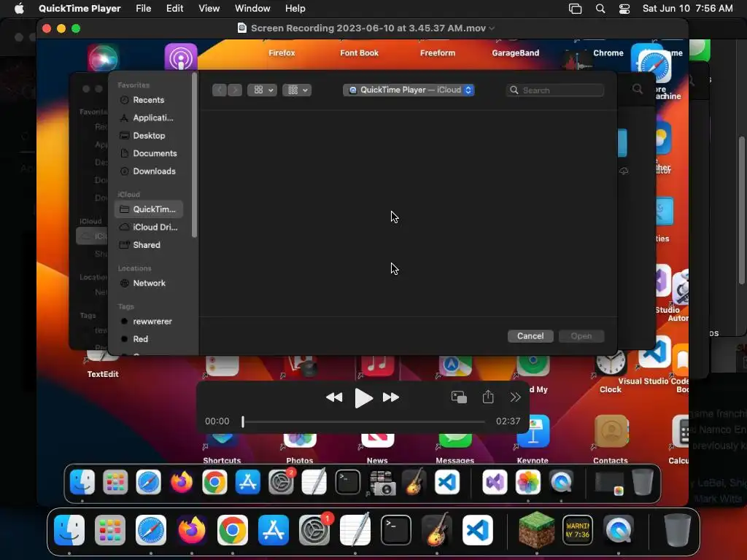Open the grouping options dropdown
This screenshot has height=560, width=747.
(x=297, y=90)
